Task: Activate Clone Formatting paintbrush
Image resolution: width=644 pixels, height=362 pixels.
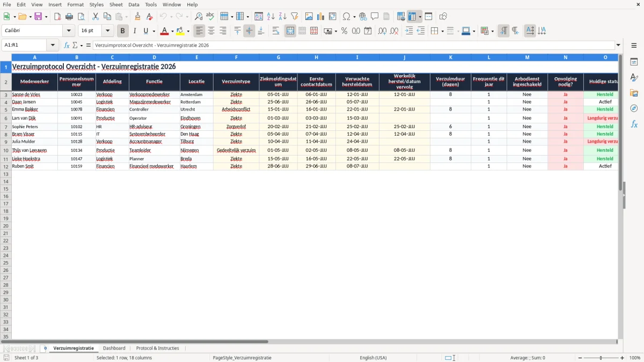Action: 138,17
